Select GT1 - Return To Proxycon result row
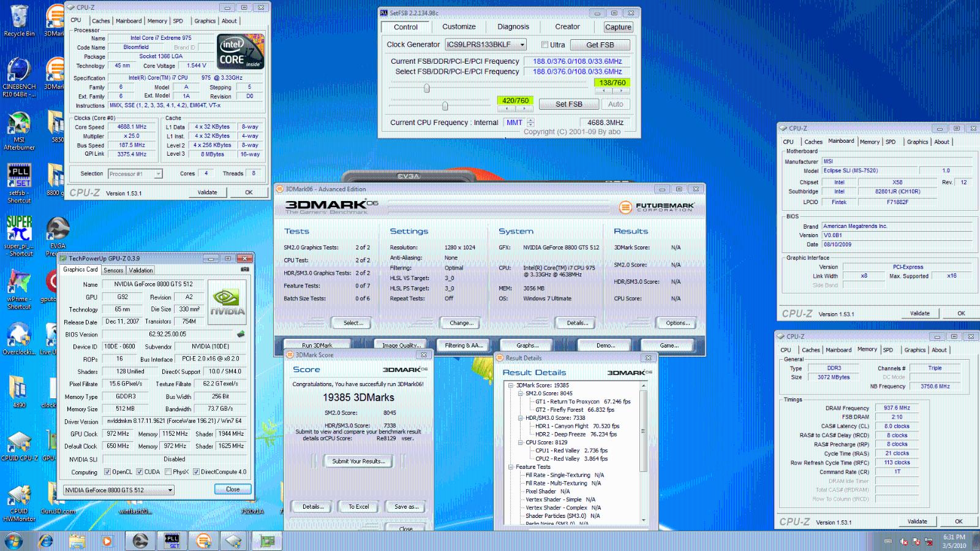This screenshot has height=551, width=980. pyautogui.click(x=582, y=402)
